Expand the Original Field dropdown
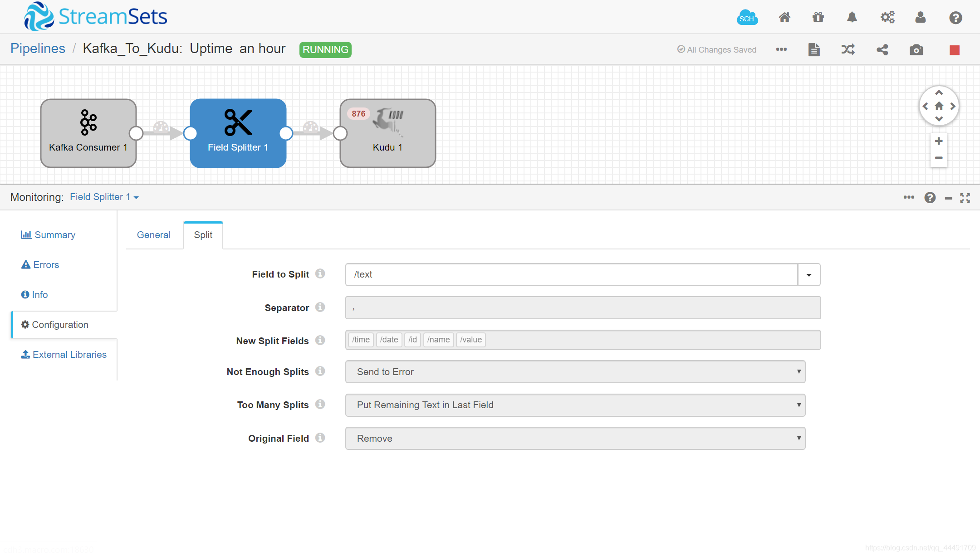 [799, 438]
